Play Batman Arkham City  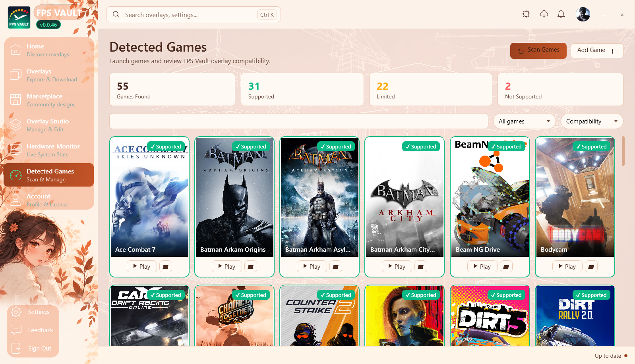(397, 267)
